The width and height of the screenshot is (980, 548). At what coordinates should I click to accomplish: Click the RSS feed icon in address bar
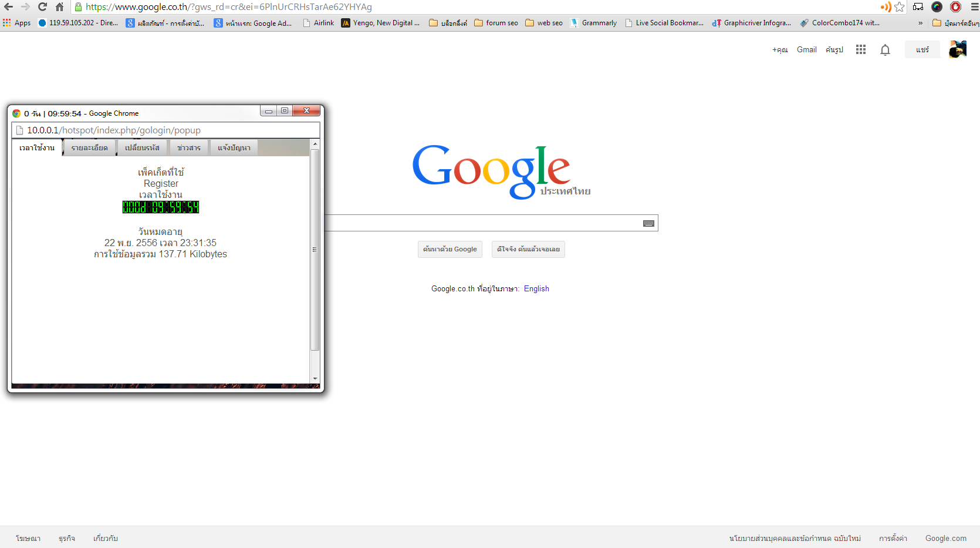coord(886,7)
